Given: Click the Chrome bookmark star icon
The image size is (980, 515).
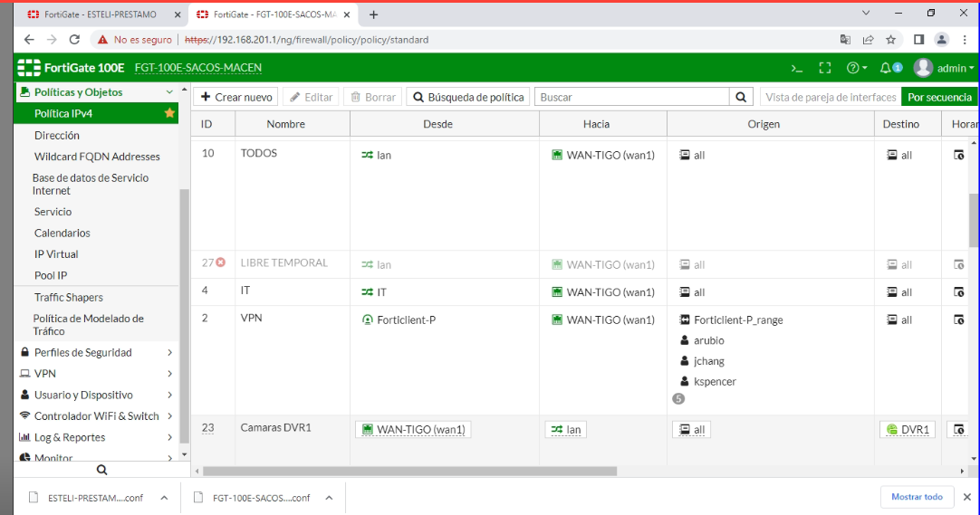Looking at the screenshot, I should point(891,40).
